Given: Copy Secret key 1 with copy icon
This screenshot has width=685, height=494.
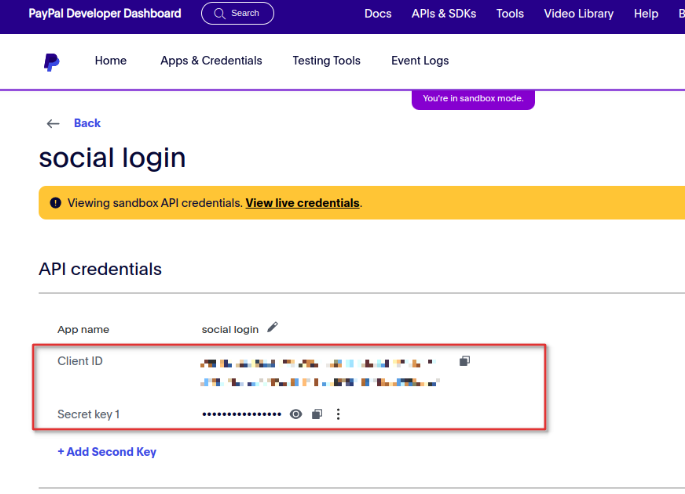Looking at the screenshot, I should (x=317, y=414).
